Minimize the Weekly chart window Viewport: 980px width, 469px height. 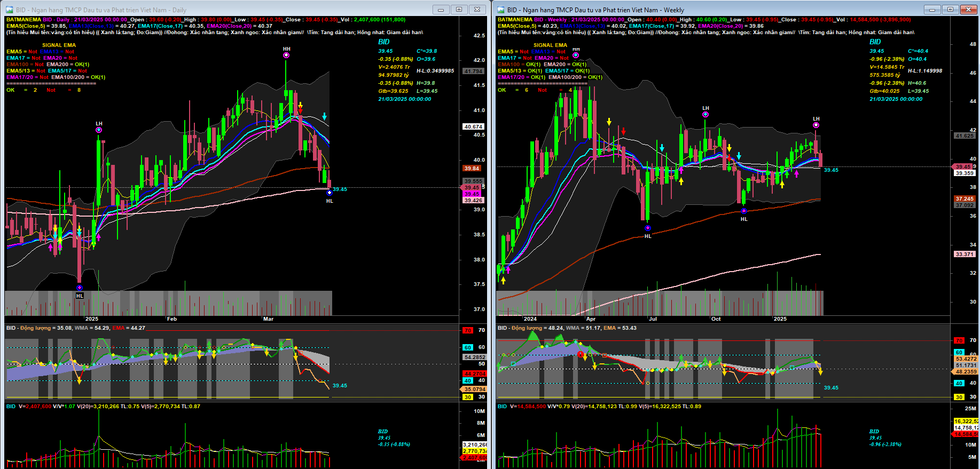tap(932, 10)
